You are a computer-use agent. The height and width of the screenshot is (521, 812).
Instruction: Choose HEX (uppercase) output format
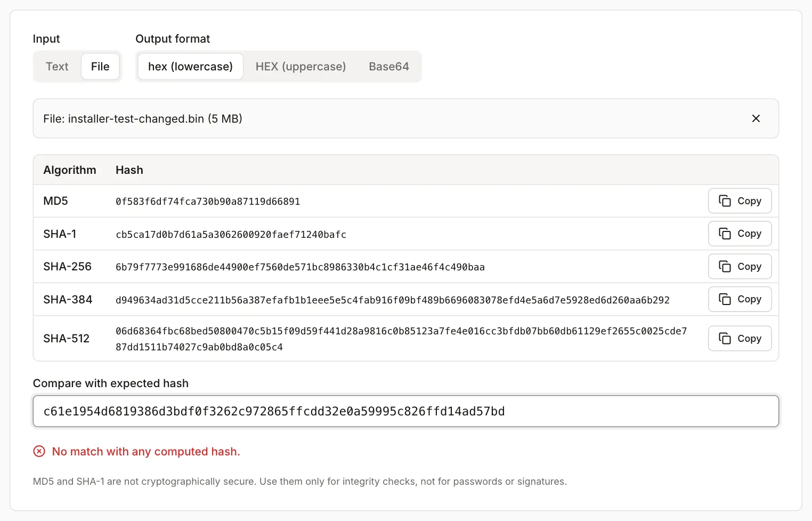coord(301,67)
